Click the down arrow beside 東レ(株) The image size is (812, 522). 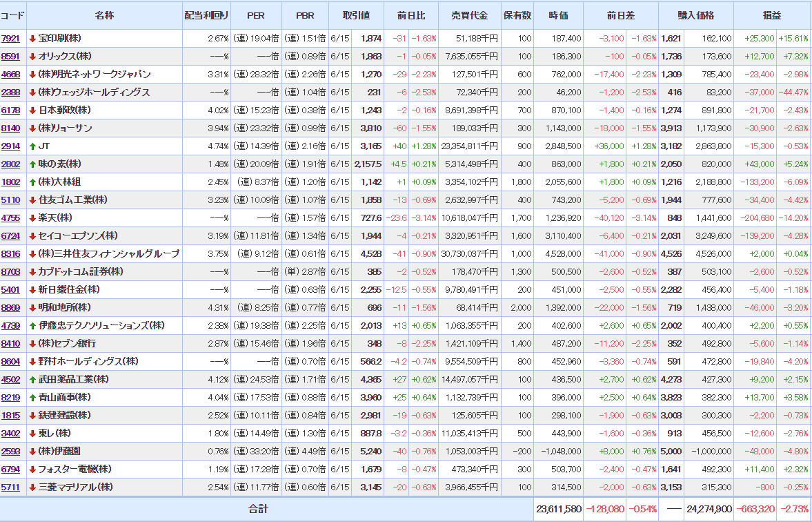click(x=32, y=434)
